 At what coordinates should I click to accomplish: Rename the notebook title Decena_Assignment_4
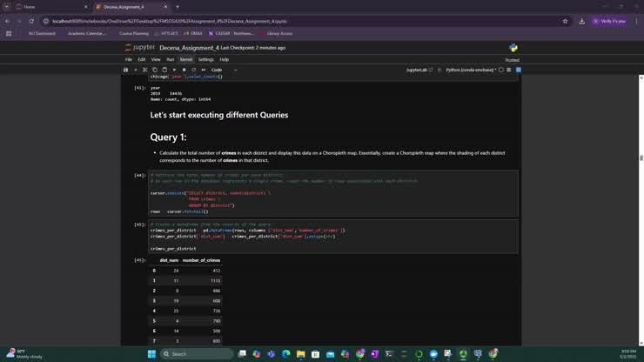[189, 48]
